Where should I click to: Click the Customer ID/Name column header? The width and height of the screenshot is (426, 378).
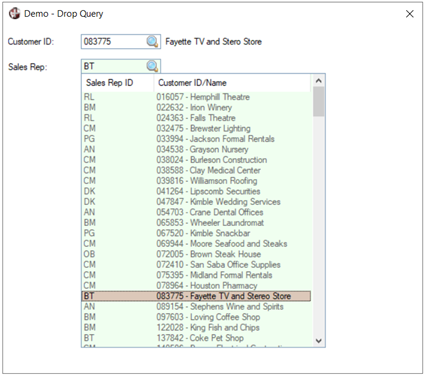click(x=233, y=83)
